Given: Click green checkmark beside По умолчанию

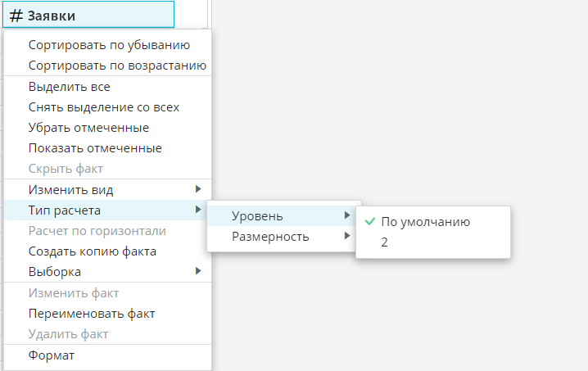Looking at the screenshot, I should pyautogui.click(x=370, y=221).
